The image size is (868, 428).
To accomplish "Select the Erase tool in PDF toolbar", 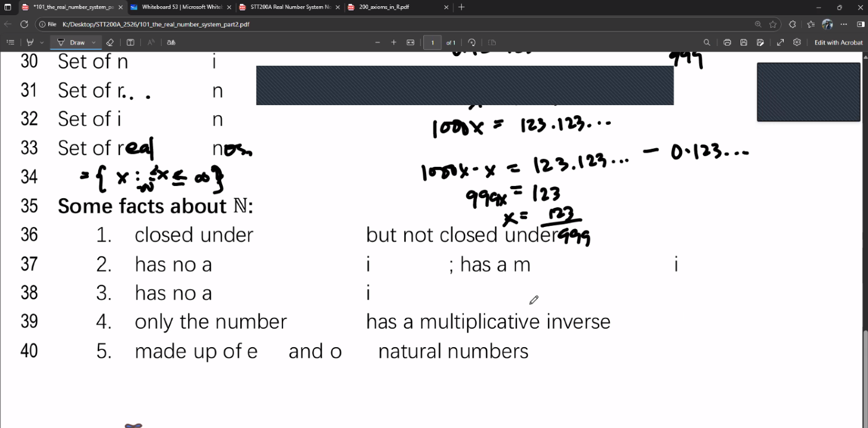I will tap(110, 43).
